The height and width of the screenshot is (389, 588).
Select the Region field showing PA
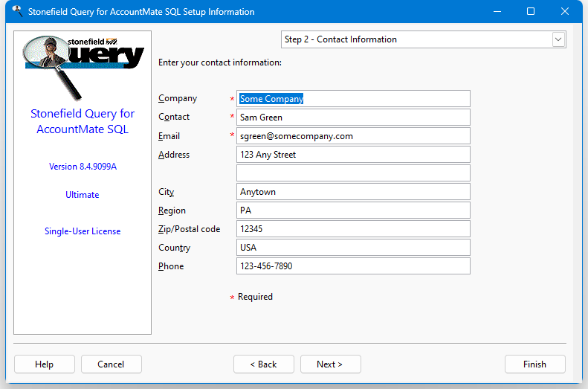click(353, 210)
